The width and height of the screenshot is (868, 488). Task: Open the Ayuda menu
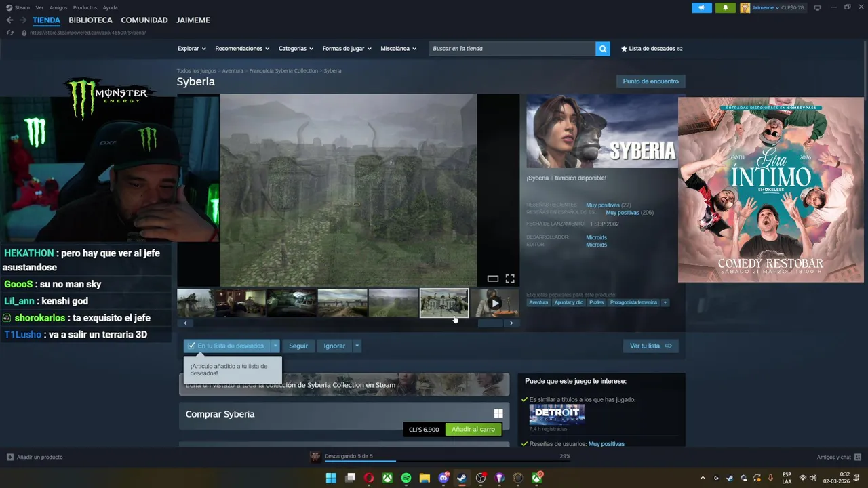tap(110, 7)
